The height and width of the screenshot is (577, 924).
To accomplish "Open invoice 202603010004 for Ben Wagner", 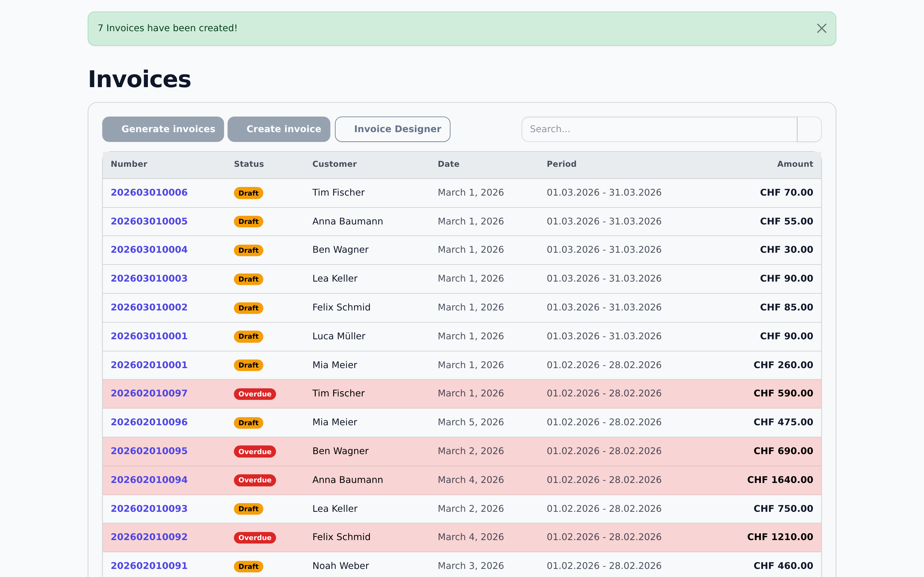I will pos(149,250).
